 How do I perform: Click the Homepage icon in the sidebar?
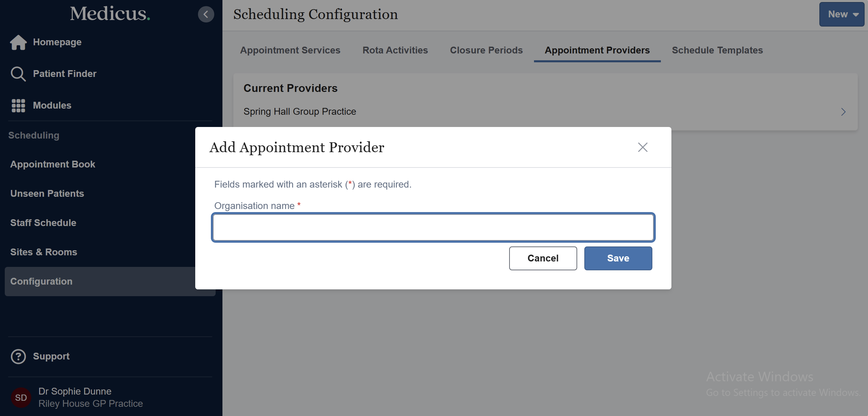pyautogui.click(x=18, y=42)
